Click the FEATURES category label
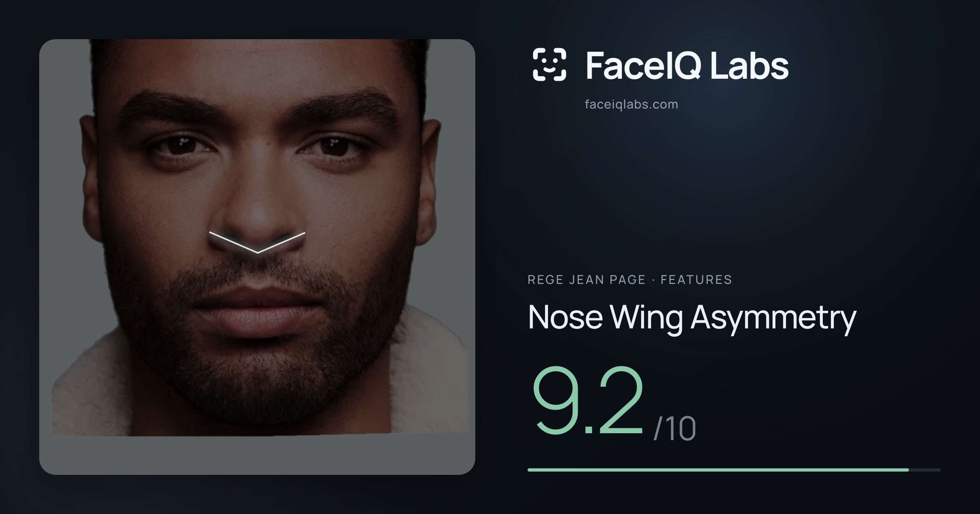Viewport: 980px width, 514px height. point(696,280)
